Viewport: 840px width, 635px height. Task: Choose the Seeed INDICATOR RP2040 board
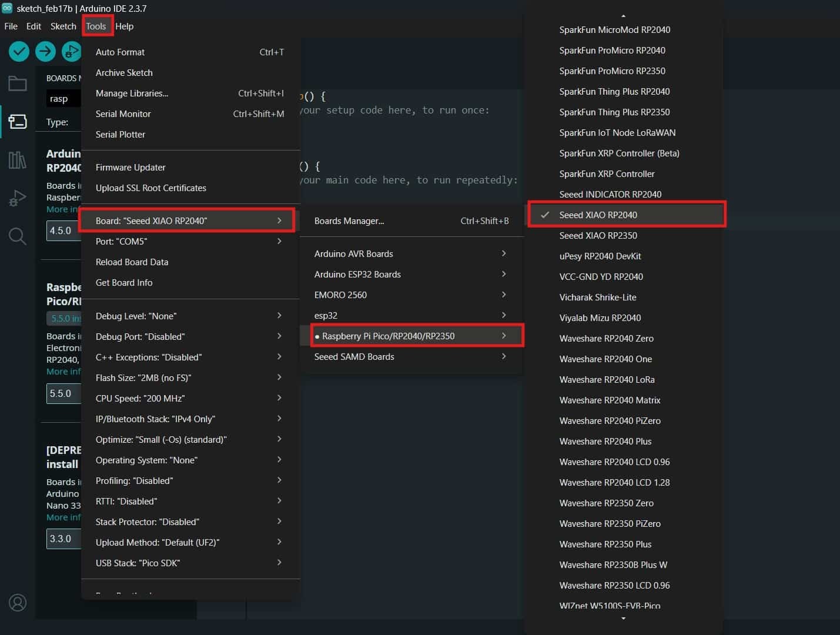[623, 194]
